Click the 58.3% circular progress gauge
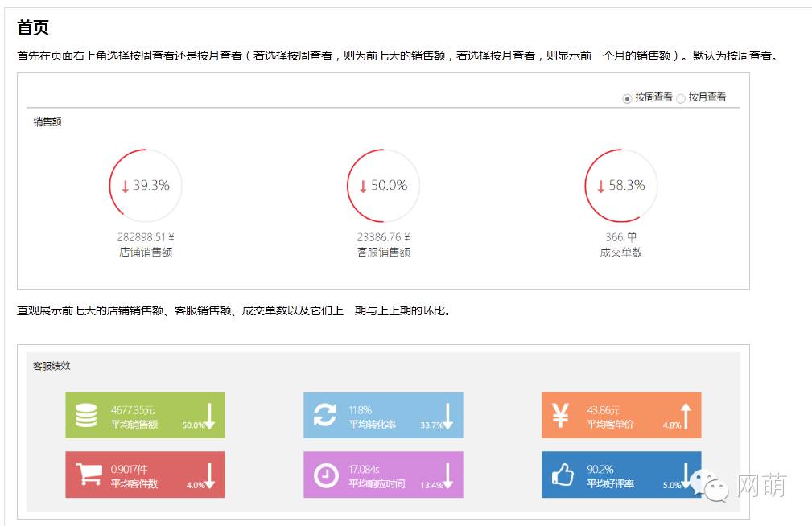 (621, 185)
